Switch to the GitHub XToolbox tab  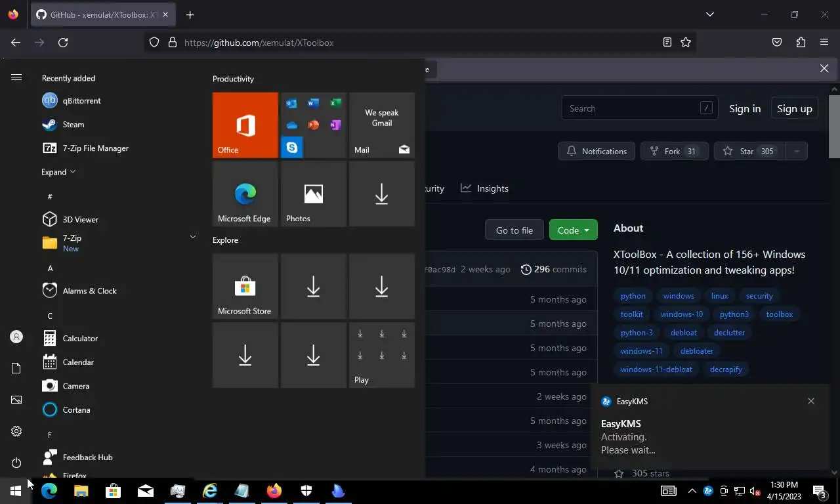[103, 14]
